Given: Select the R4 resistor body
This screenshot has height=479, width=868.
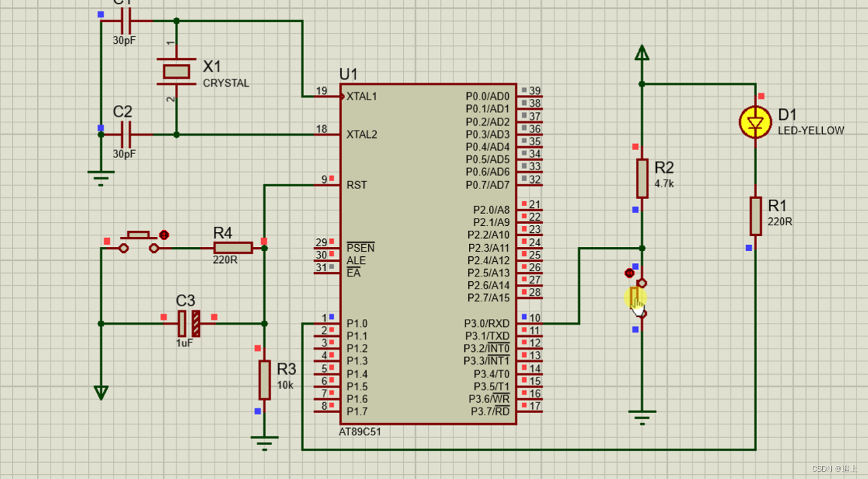Looking at the screenshot, I should [x=233, y=248].
